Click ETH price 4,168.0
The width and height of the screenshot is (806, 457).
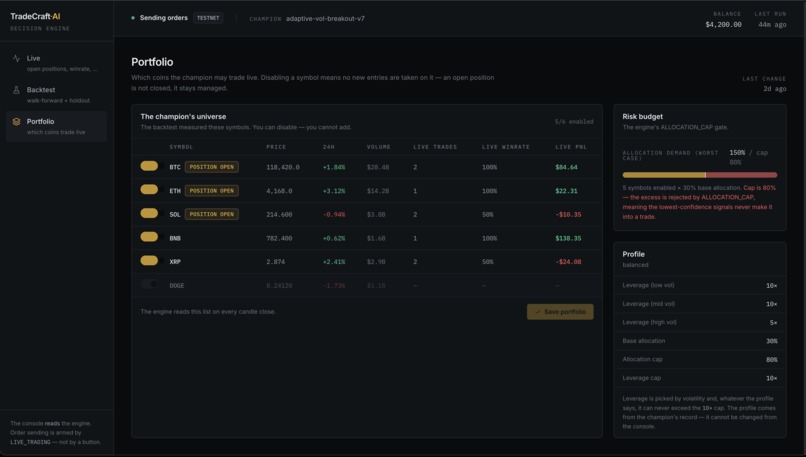[279, 191]
